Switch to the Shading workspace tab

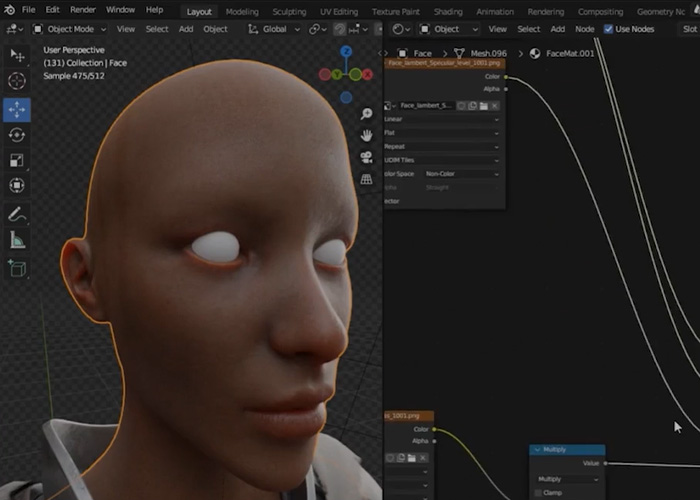tap(448, 11)
